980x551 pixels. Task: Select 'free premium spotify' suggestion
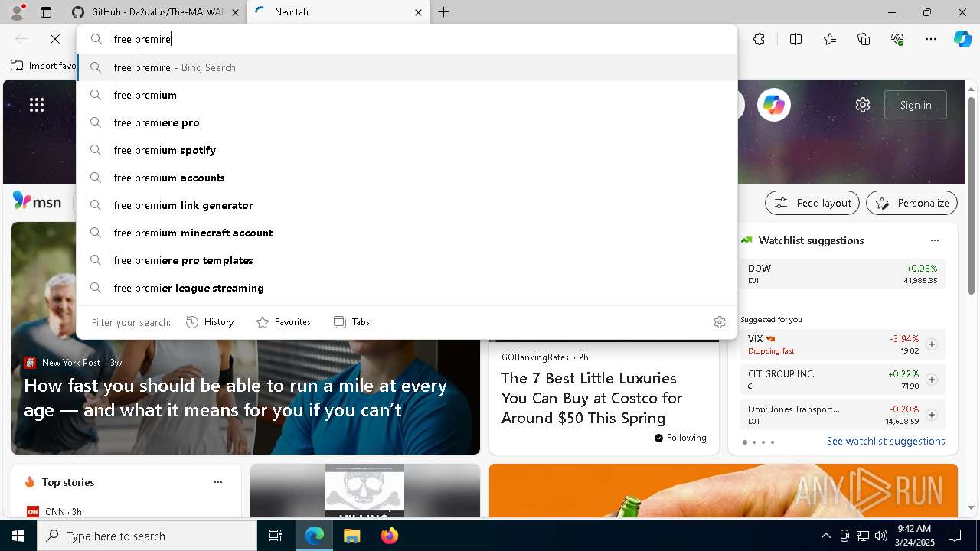[407, 150]
